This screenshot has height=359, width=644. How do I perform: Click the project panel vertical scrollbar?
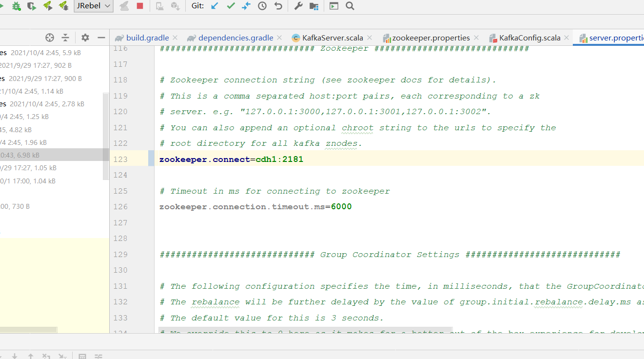click(106, 137)
